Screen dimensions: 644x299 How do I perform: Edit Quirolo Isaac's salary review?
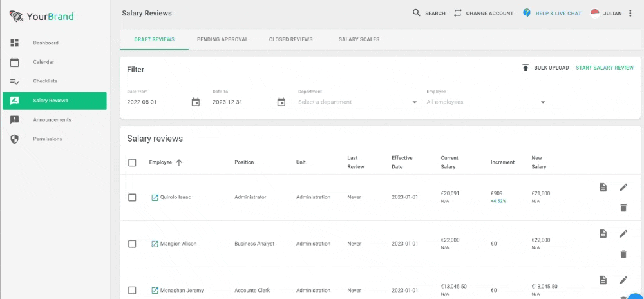[x=623, y=188]
